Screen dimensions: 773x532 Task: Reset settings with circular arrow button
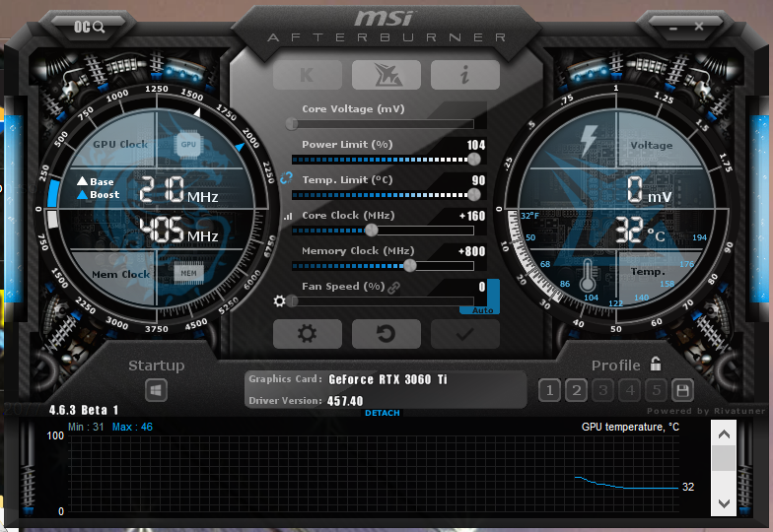(x=386, y=333)
